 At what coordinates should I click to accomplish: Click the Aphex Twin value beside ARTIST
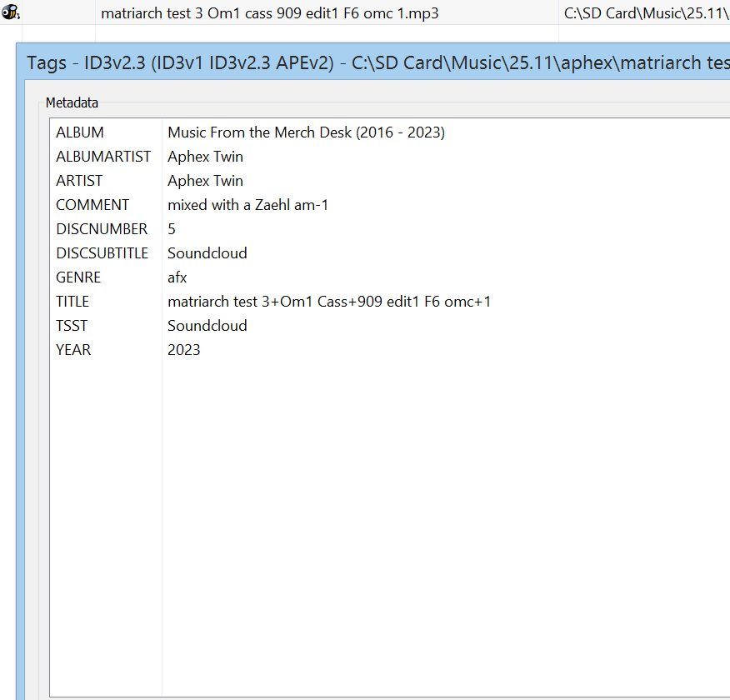tap(205, 181)
